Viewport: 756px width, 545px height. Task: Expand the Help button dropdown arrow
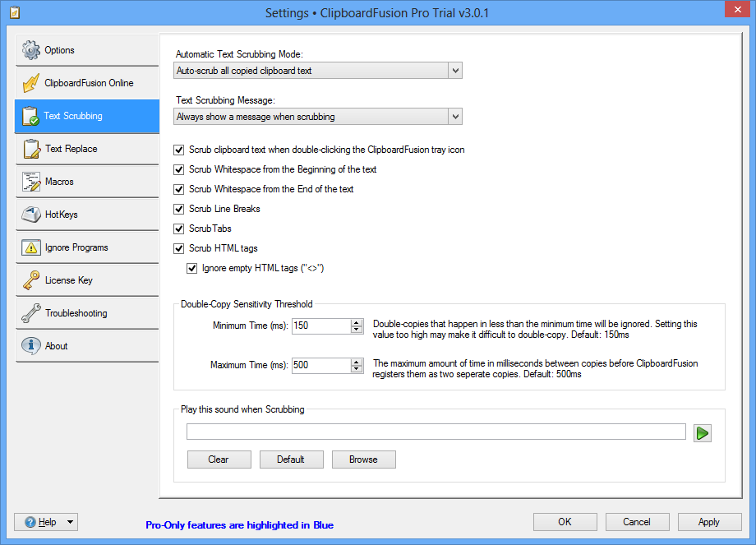click(x=71, y=522)
